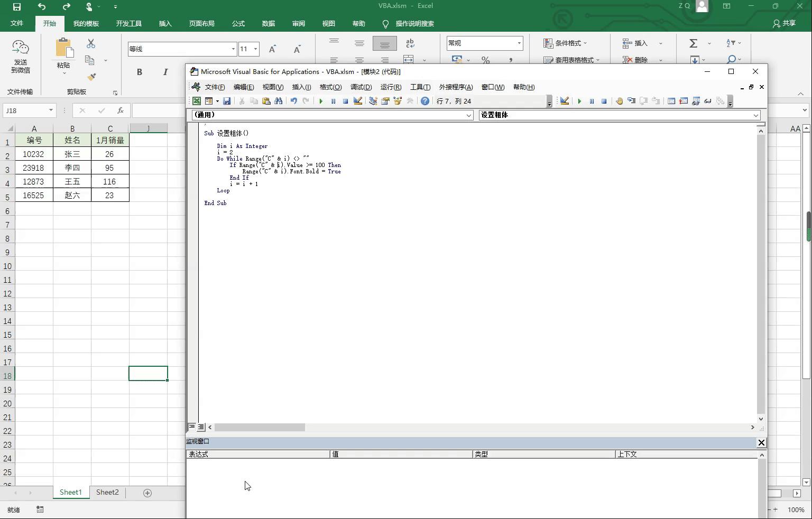This screenshot has width=812, height=519.
Task: Switch to Procedure View in code window
Action: (x=191, y=427)
